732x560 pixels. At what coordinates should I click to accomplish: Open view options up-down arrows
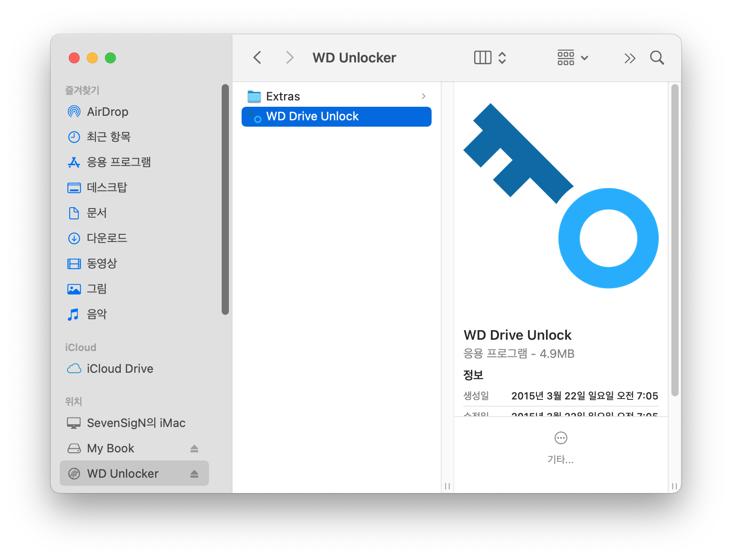pos(502,57)
